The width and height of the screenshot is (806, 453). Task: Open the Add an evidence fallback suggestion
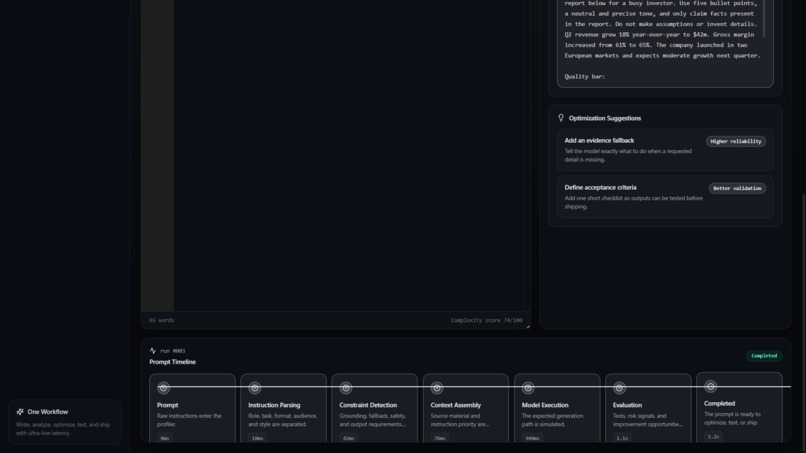click(x=665, y=150)
